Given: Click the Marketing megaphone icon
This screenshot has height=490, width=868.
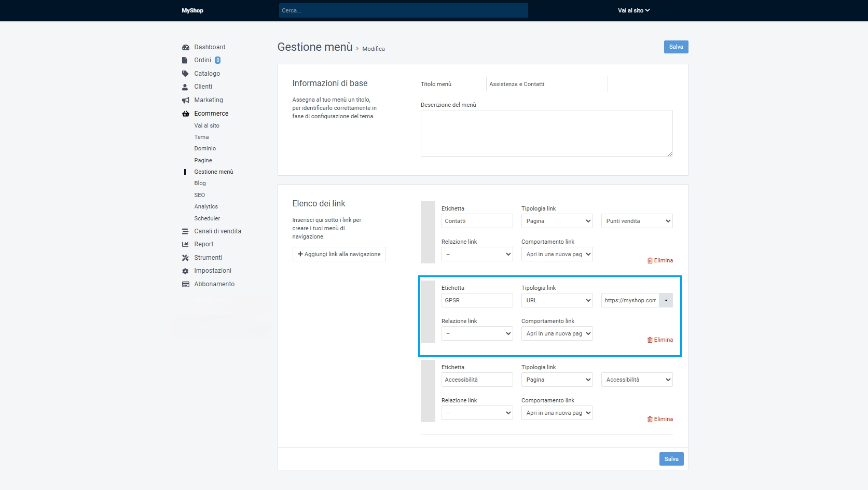Looking at the screenshot, I should 185,100.
